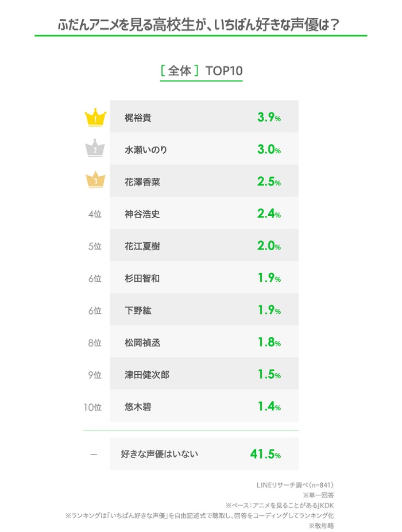Select the 水瀬いのり name entry
Viewport: 402px width, 532px height.
[146, 150]
